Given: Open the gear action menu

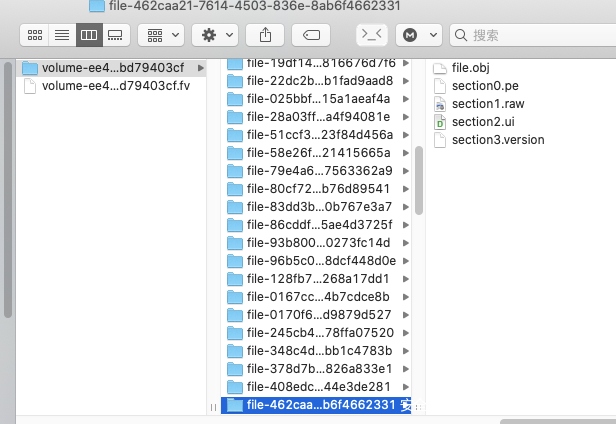Looking at the screenshot, I should click(216, 35).
